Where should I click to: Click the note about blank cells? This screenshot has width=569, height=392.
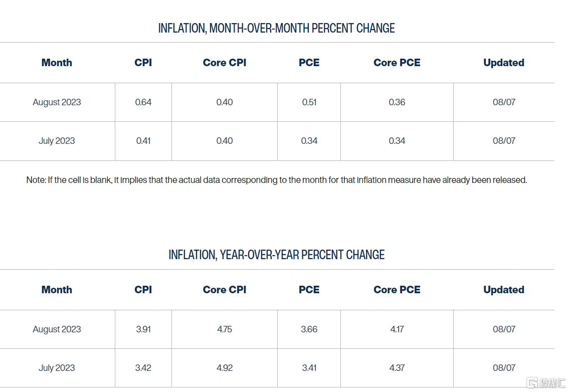click(277, 180)
